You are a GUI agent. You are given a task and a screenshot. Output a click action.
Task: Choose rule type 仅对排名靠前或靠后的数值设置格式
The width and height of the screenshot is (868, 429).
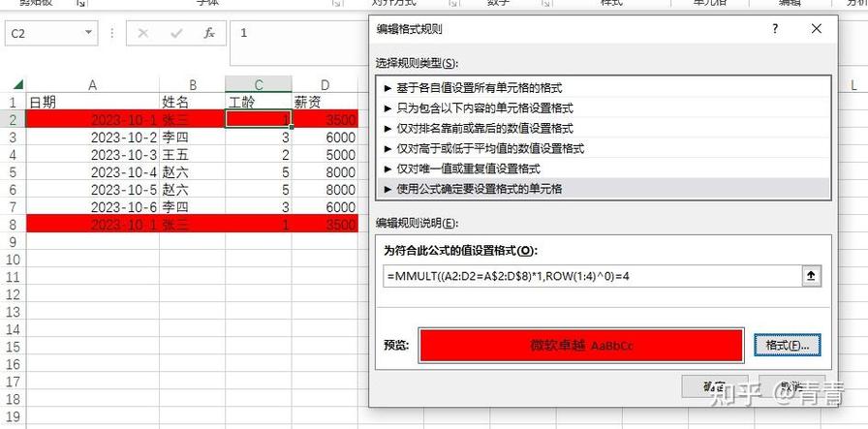click(603, 129)
